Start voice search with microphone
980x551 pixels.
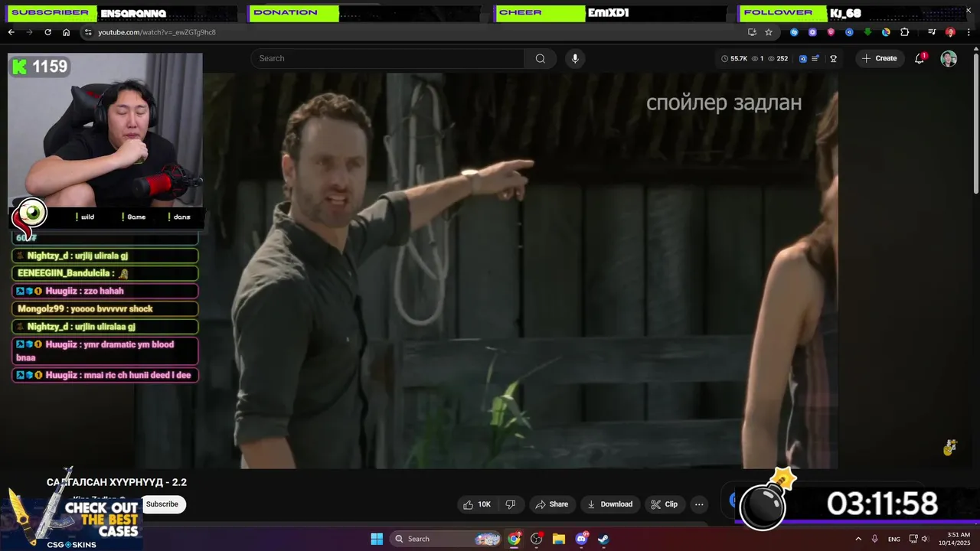pos(575,58)
